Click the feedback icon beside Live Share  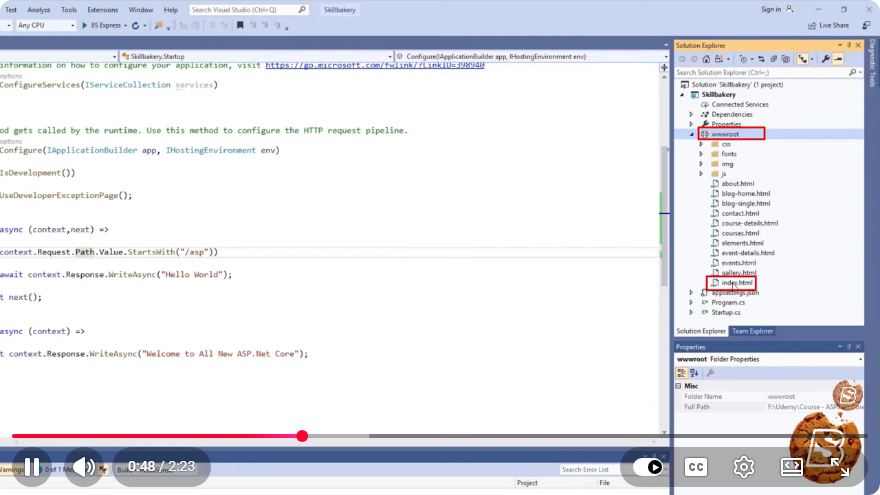(x=866, y=25)
